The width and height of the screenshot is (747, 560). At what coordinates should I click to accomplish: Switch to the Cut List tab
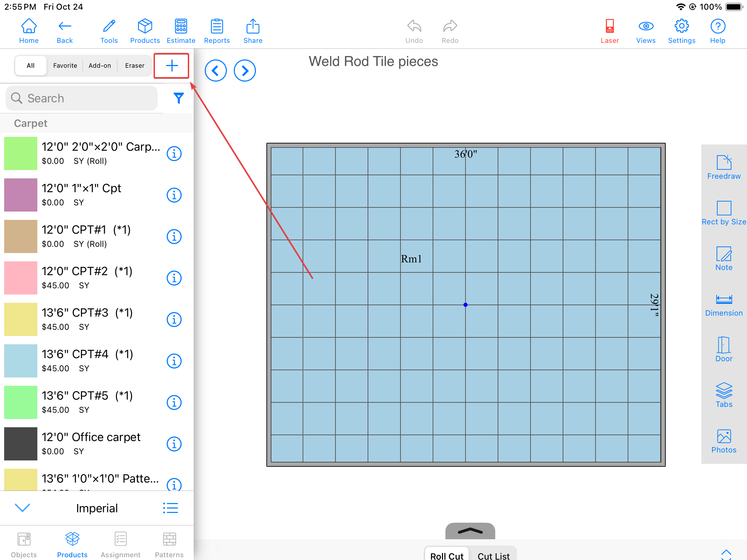(493, 555)
